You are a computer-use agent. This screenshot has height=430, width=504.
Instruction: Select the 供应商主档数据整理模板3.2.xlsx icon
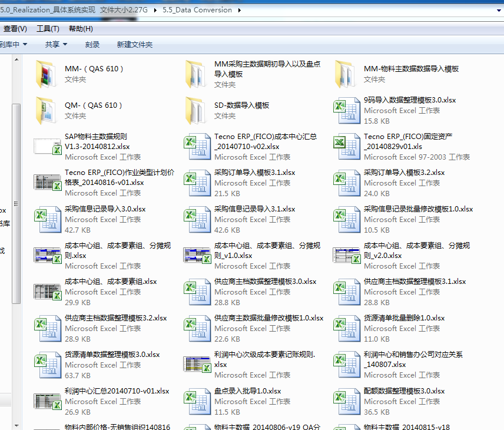[48, 328]
